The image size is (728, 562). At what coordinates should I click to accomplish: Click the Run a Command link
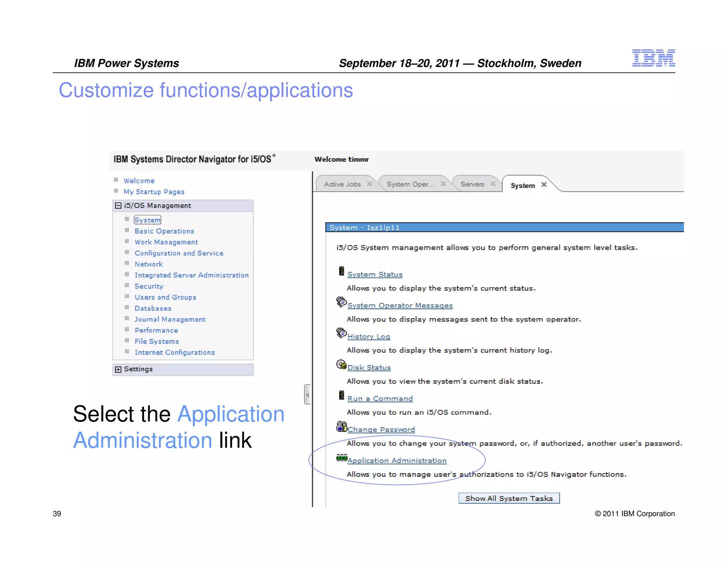click(x=380, y=399)
